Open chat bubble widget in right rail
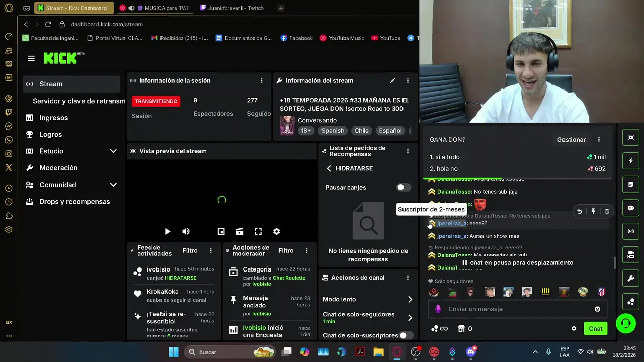 click(x=631, y=208)
